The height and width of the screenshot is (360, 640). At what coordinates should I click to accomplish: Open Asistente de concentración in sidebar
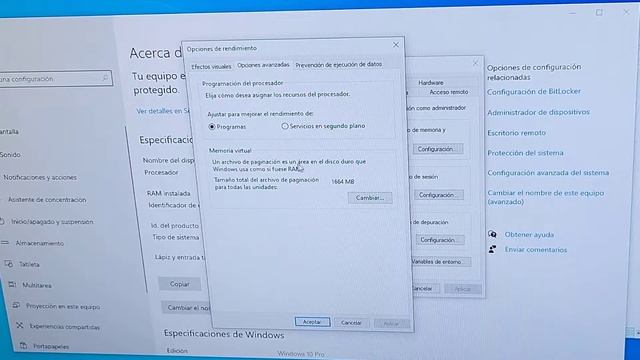pos(47,200)
